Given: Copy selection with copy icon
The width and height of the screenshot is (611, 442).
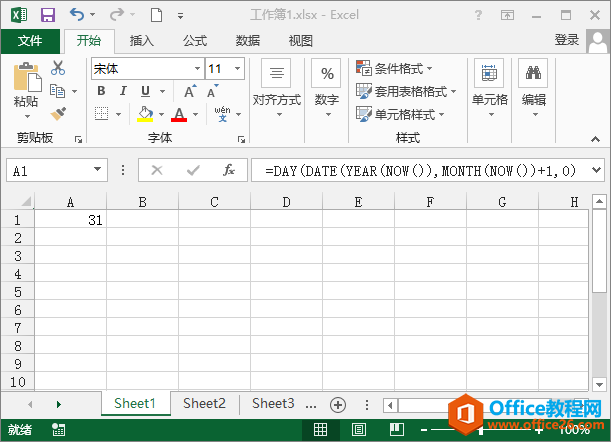Looking at the screenshot, I should [x=58, y=91].
